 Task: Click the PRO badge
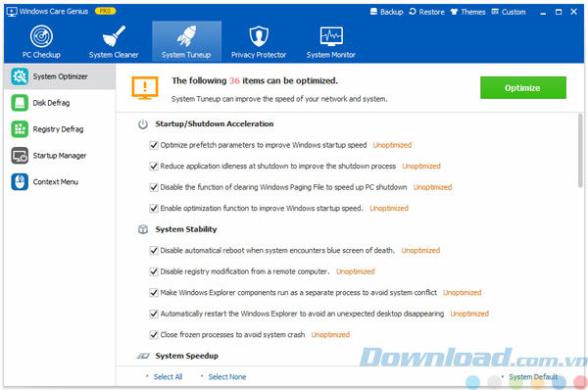point(106,11)
